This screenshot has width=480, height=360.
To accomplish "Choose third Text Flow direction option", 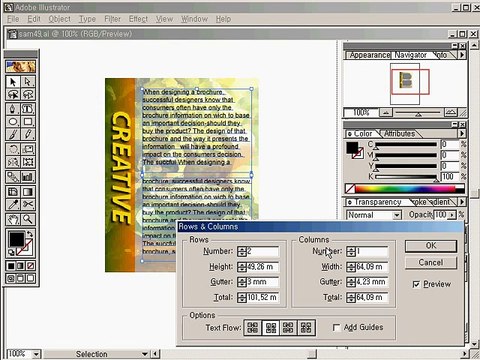I will [288, 327].
